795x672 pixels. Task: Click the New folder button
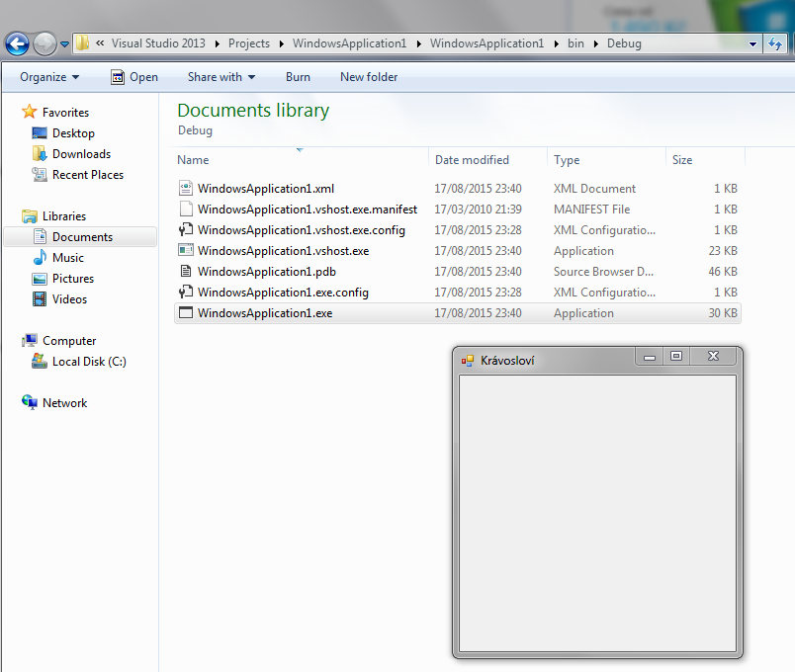tap(369, 77)
